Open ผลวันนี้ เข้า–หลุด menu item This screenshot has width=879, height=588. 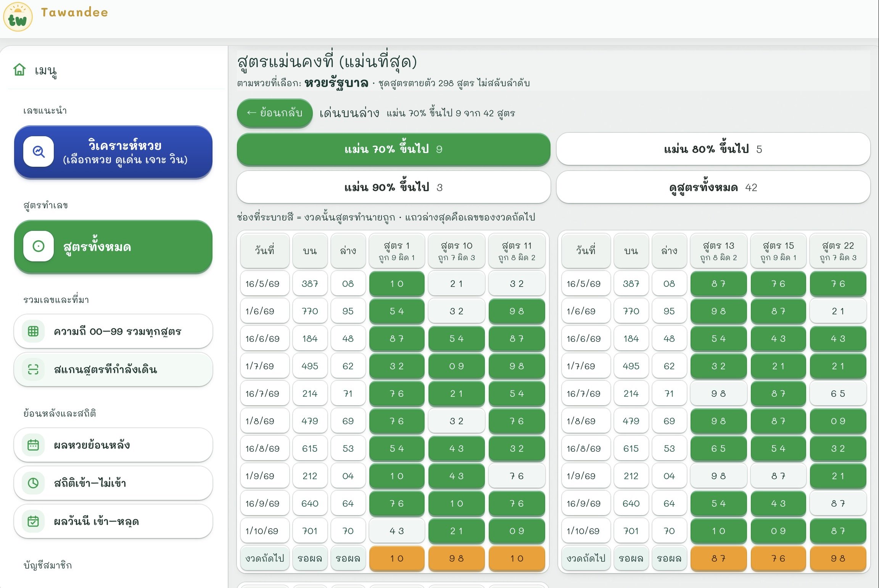[113, 521]
